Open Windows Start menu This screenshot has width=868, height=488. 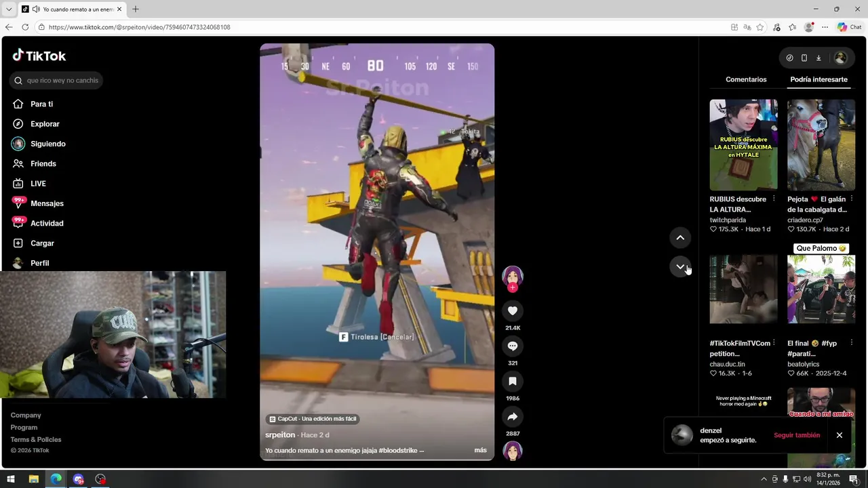pyautogui.click(x=11, y=479)
